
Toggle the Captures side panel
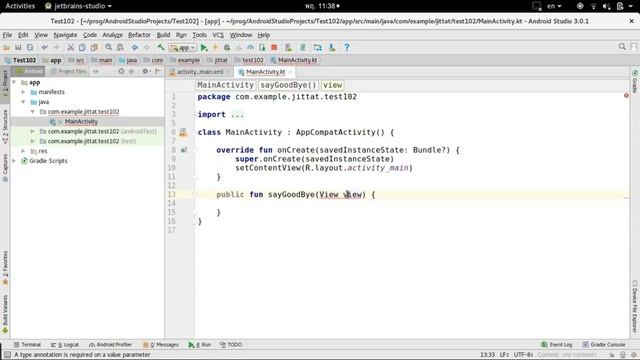coord(5,168)
